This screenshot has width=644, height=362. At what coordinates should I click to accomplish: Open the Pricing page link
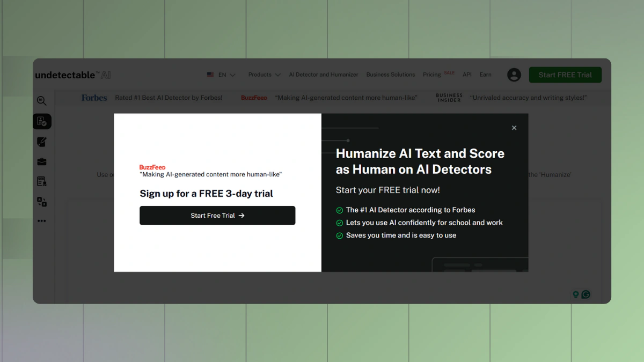click(432, 75)
